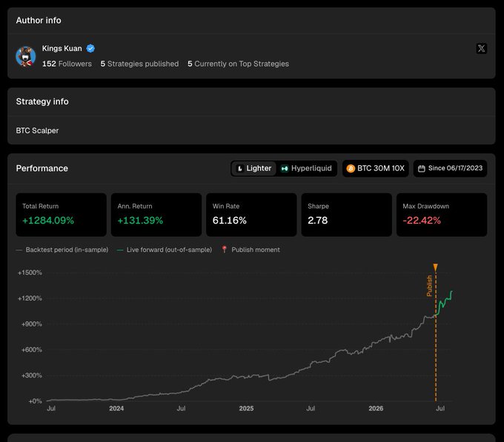This screenshot has height=442, width=504.
Task: Switch to the Hyperliquid tab
Action: click(306, 169)
